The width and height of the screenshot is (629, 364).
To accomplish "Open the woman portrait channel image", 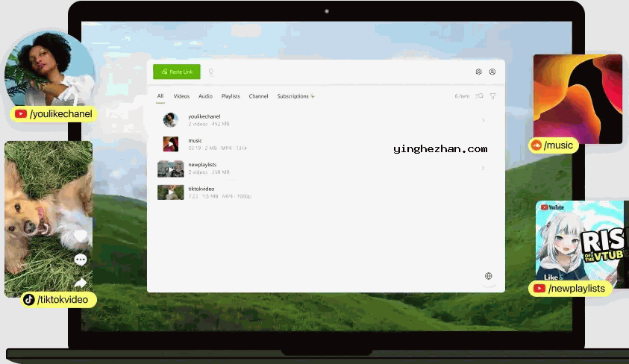I will pos(50,68).
